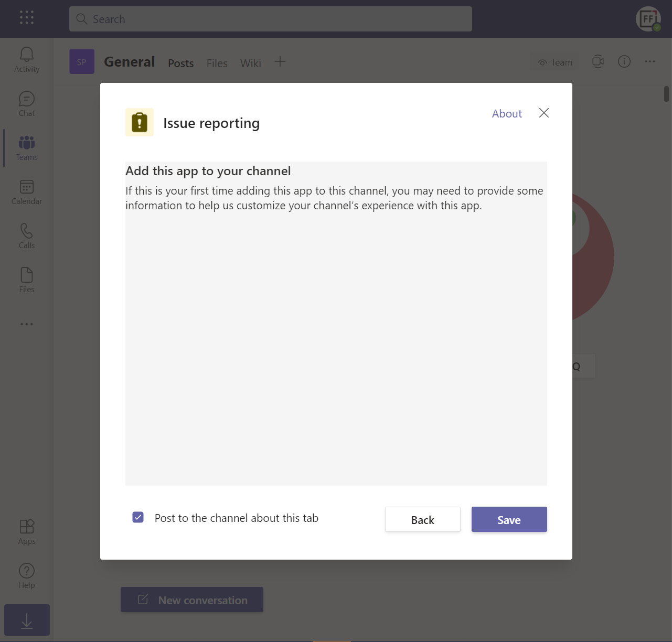
Task: Click the Add this app to your channel heading
Action: (x=208, y=171)
